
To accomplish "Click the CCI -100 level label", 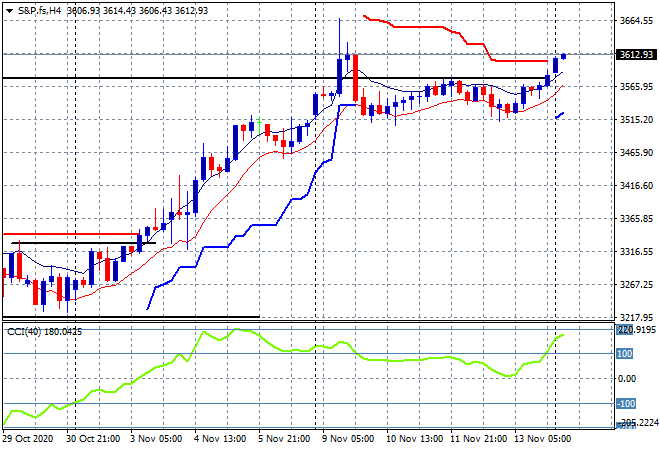I will tap(626, 404).
